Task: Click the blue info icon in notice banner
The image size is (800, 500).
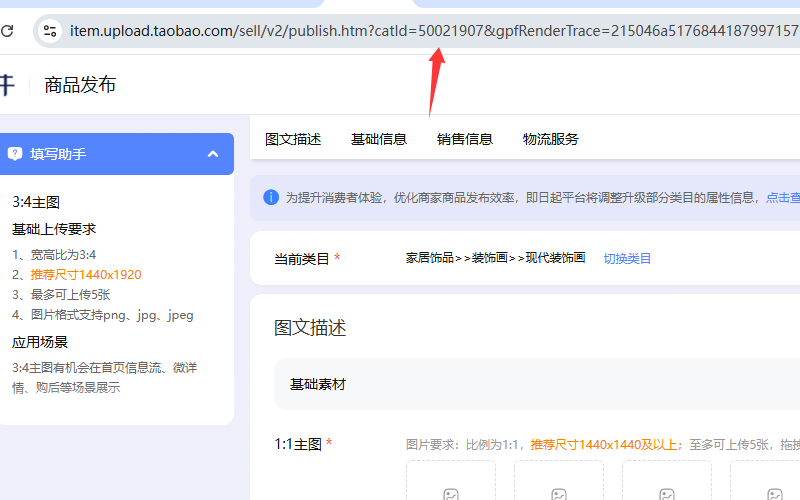Action: click(x=271, y=197)
